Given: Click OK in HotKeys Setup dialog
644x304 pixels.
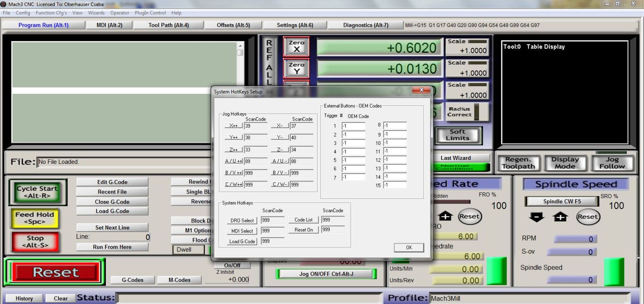Looking at the screenshot, I should click(409, 248).
